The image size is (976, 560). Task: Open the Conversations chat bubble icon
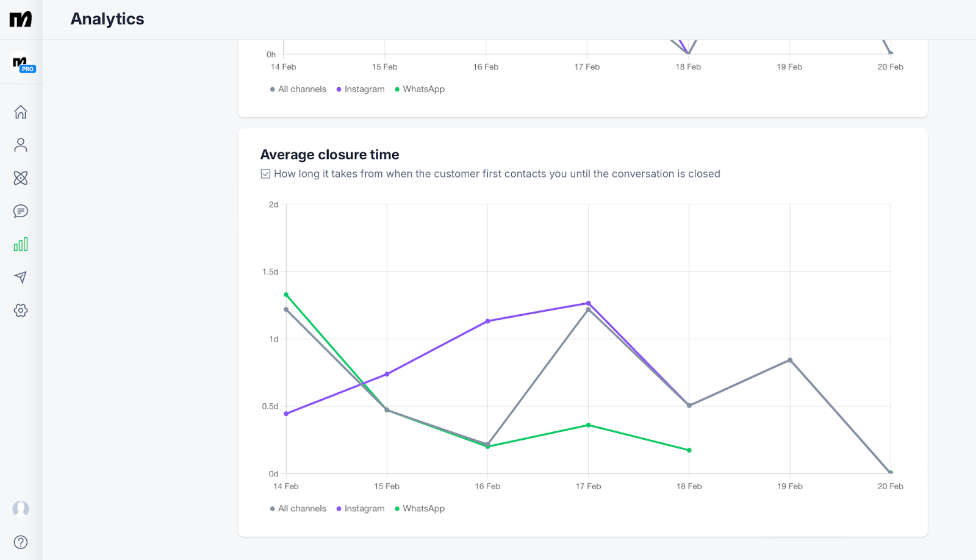[x=21, y=211]
